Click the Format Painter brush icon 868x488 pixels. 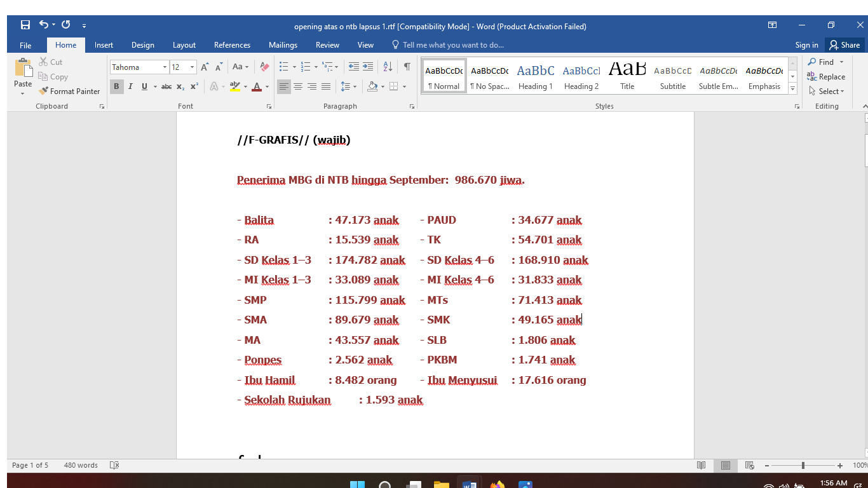point(43,91)
